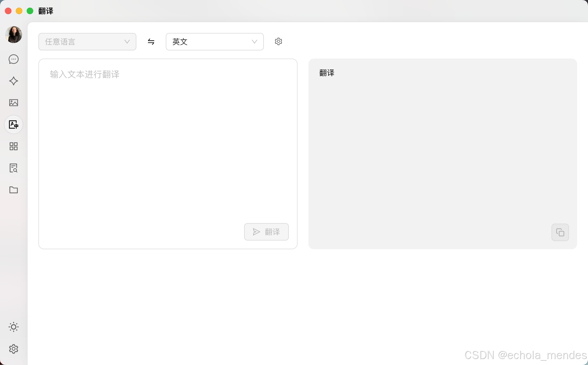Image resolution: width=588 pixels, height=365 pixels.
Task: Select the translate icon in sidebar
Action: tap(14, 124)
